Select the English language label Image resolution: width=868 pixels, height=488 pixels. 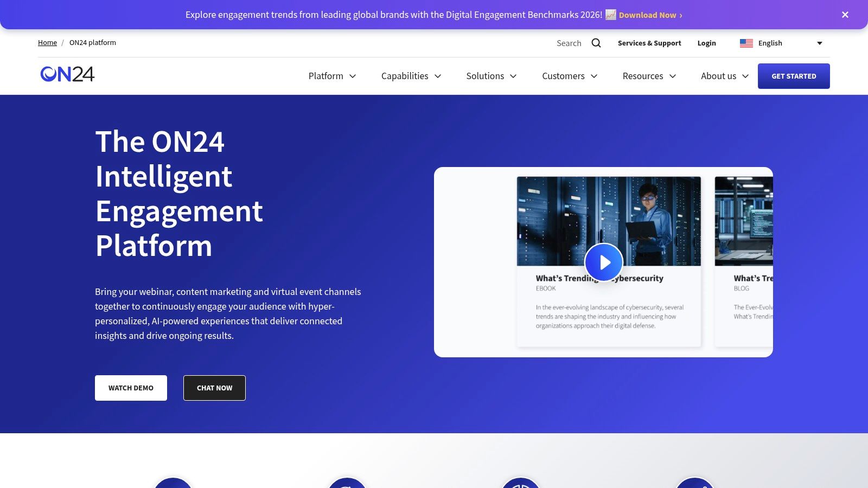[770, 43]
